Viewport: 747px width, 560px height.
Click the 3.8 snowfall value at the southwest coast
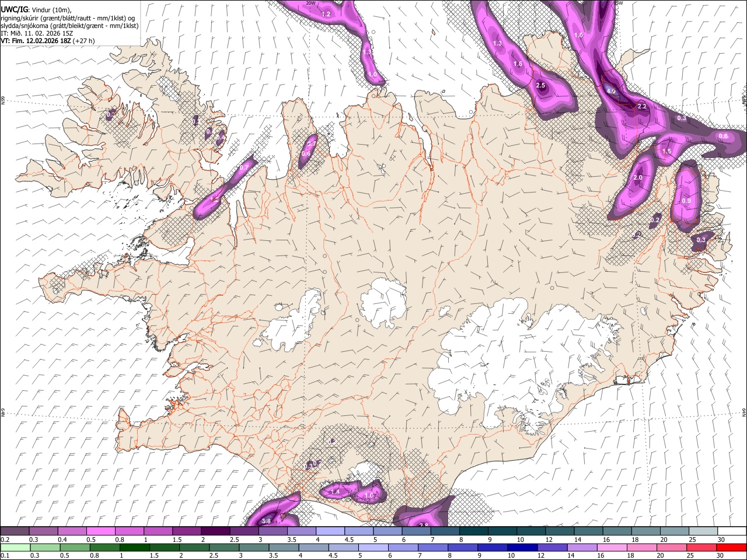tap(267, 521)
